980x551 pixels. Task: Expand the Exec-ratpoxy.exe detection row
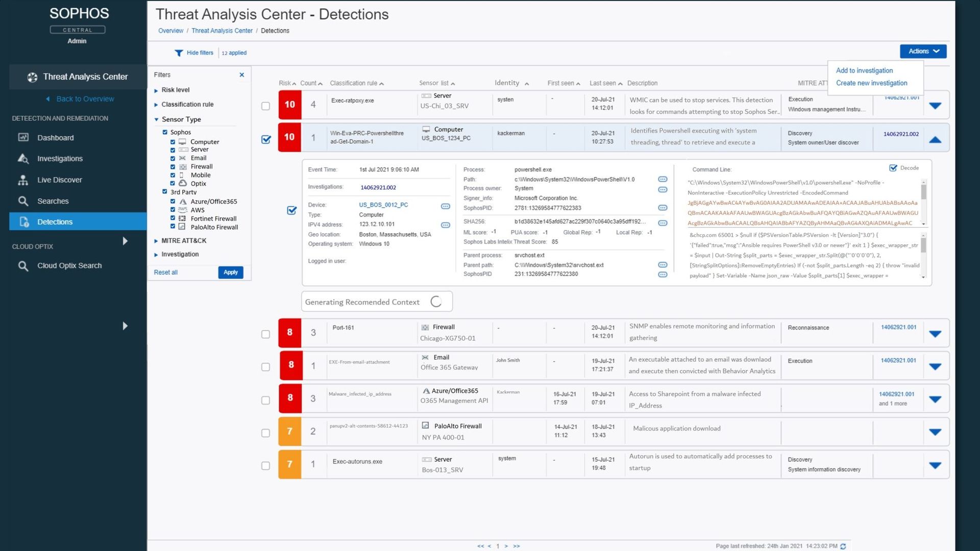click(x=935, y=106)
